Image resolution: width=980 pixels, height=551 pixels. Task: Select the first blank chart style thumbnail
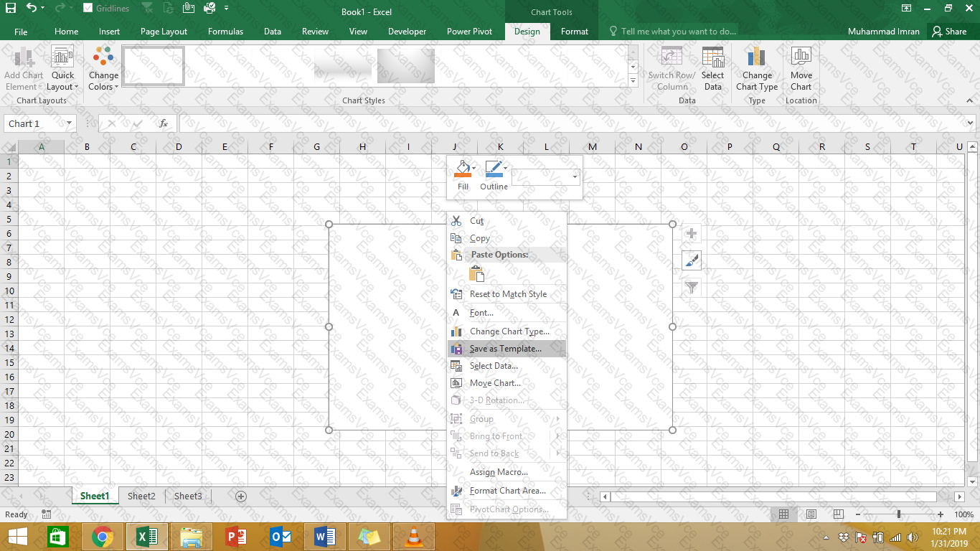point(153,66)
